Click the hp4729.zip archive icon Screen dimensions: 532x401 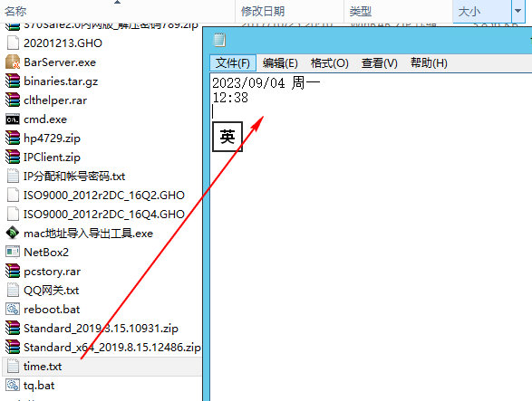(x=13, y=138)
